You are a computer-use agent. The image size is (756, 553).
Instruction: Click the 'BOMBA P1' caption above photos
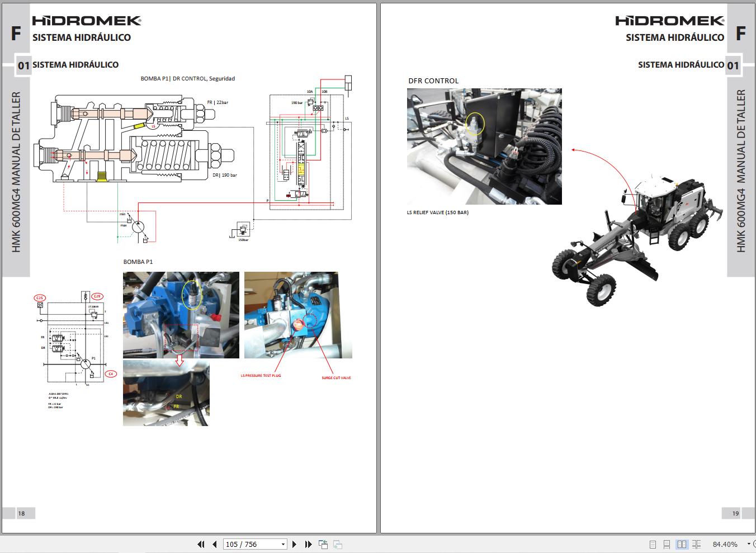[x=138, y=262]
